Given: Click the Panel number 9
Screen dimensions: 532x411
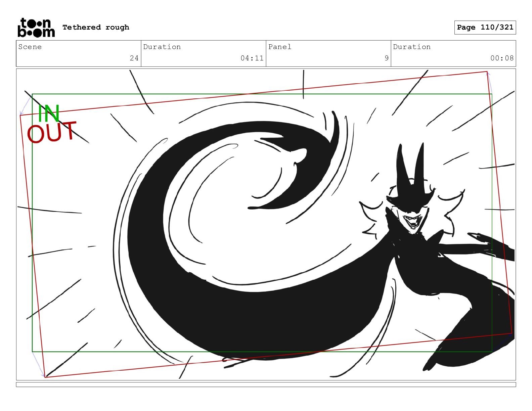Looking at the screenshot, I should [x=387, y=58].
